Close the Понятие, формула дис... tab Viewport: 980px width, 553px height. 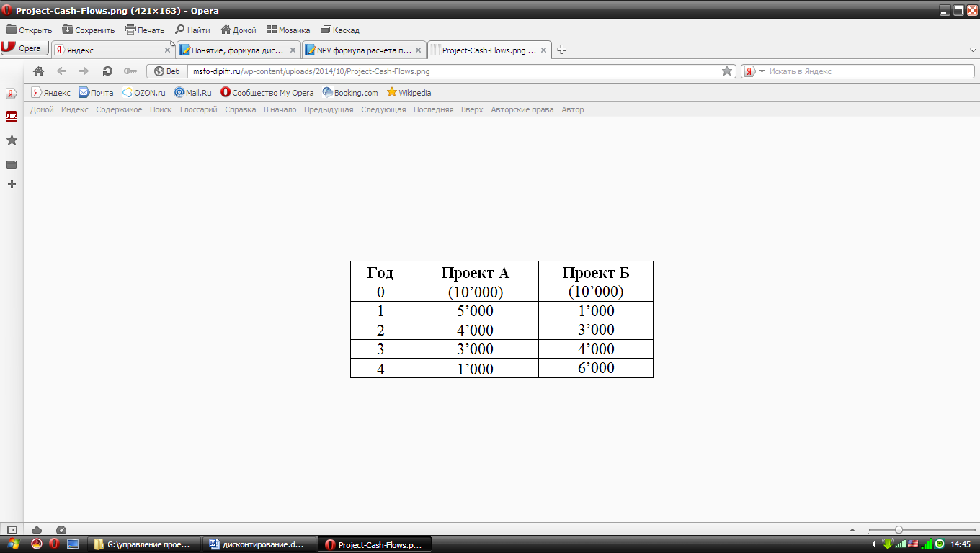point(293,50)
